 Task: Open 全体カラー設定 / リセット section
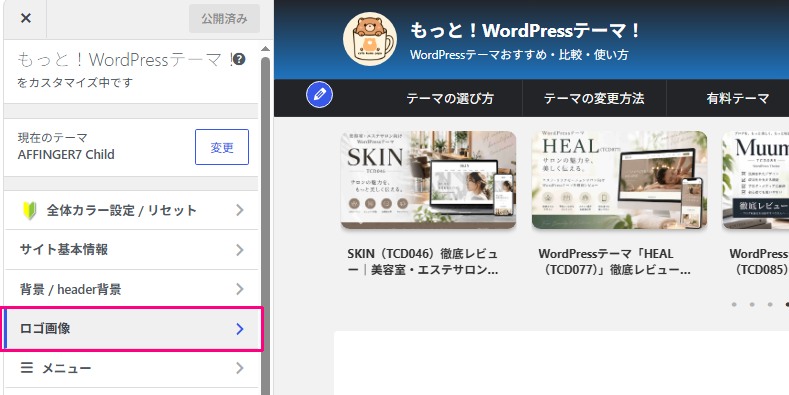pos(132,210)
